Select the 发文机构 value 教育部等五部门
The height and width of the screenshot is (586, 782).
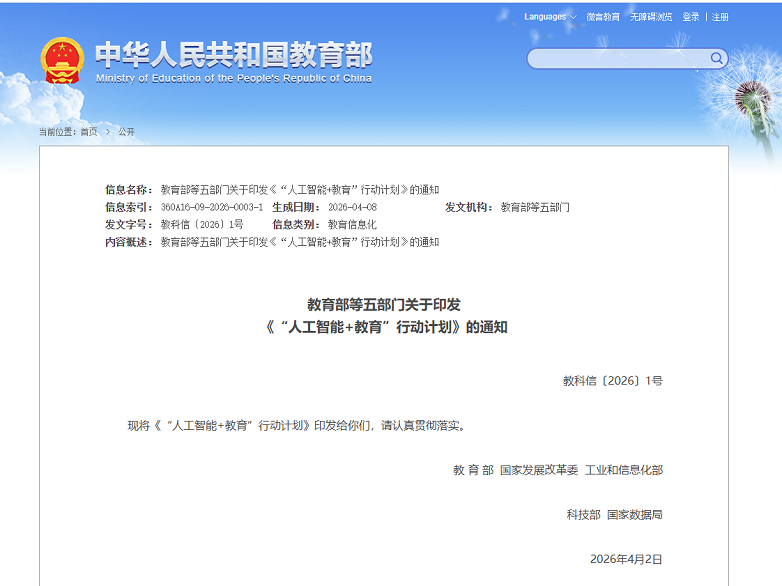(x=535, y=207)
